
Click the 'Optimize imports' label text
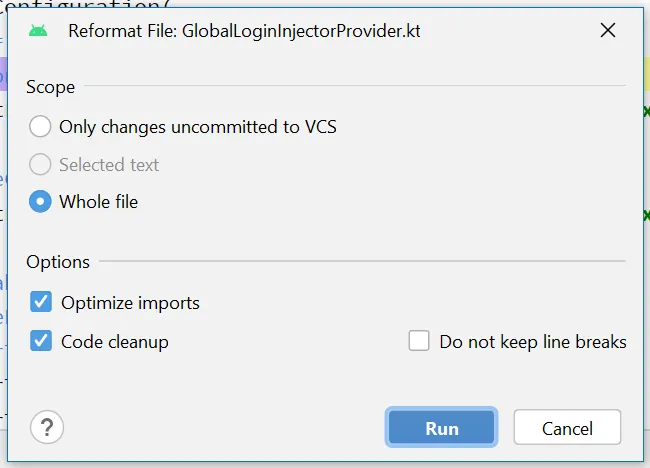[x=130, y=302]
